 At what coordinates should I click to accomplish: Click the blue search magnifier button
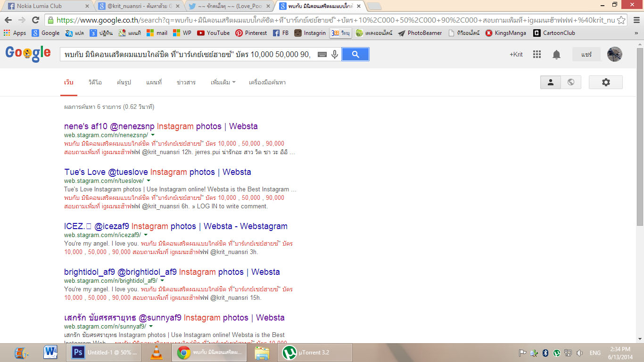[x=355, y=55]
